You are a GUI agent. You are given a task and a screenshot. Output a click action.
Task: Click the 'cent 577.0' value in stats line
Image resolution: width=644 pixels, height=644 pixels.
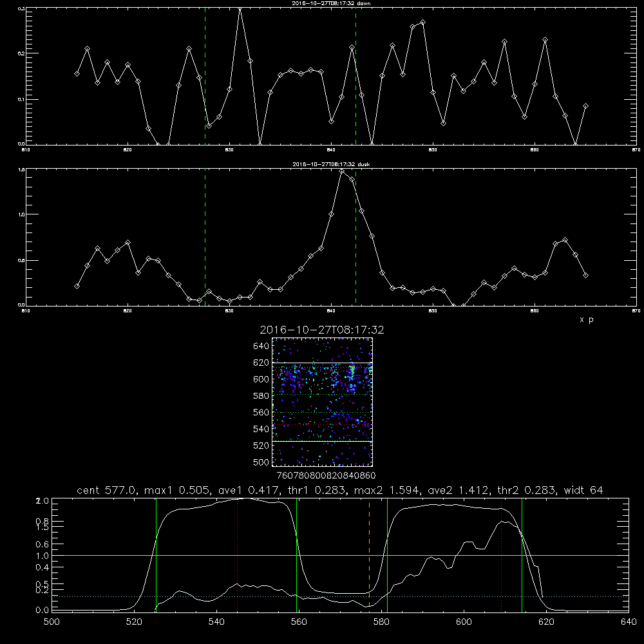pos(106,490)
